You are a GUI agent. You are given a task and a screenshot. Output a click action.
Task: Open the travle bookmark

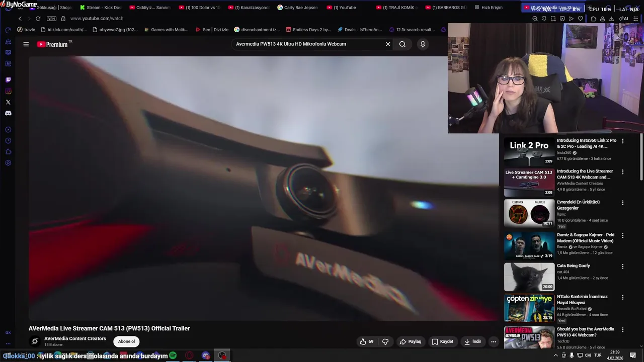[26, 30]
